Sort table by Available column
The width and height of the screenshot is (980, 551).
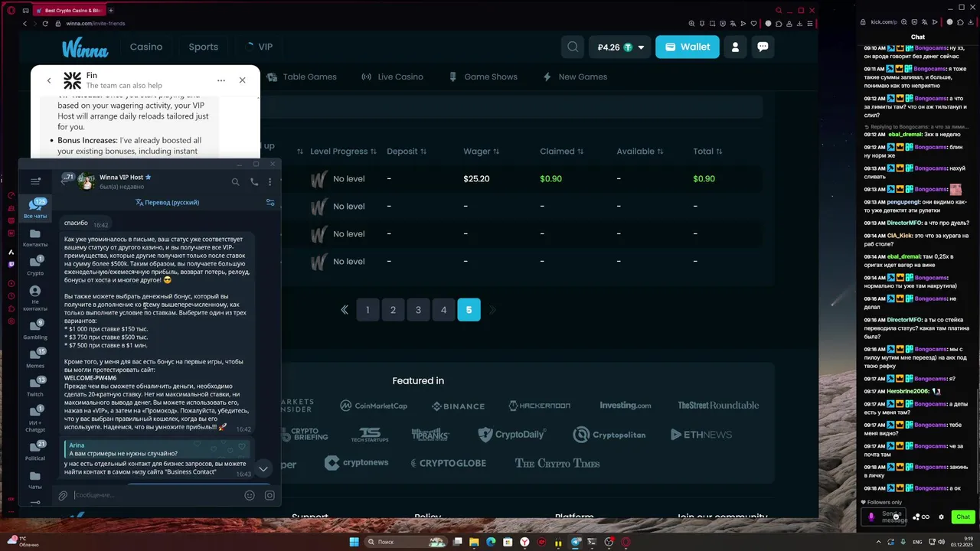640,152
